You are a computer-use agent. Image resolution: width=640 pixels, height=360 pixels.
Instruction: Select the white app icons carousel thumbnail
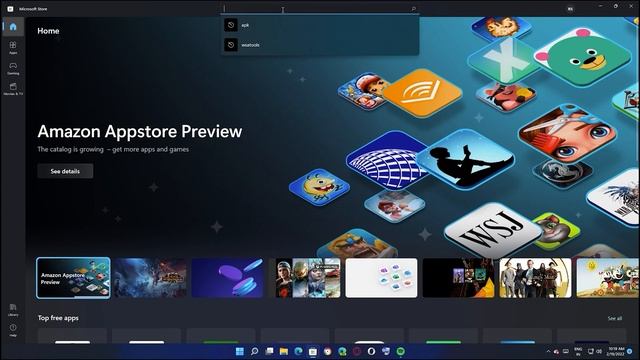pos(381,278)
